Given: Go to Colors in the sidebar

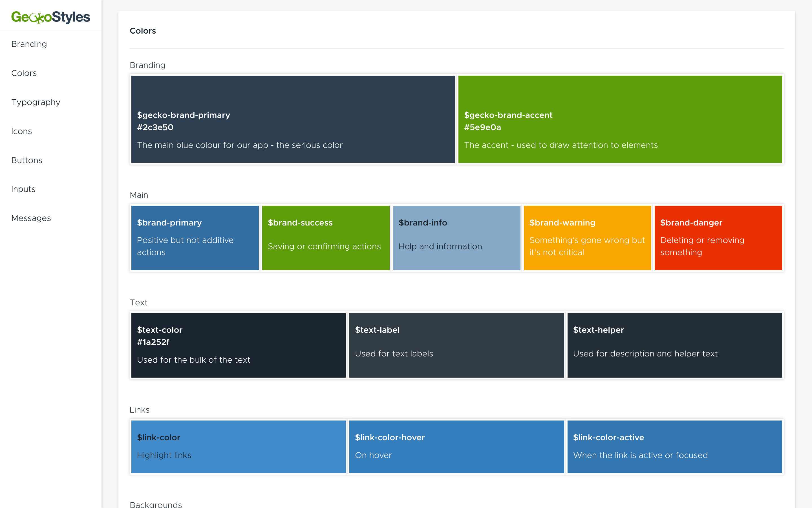Looking at the screenshot, I should (x=24, y=73).
